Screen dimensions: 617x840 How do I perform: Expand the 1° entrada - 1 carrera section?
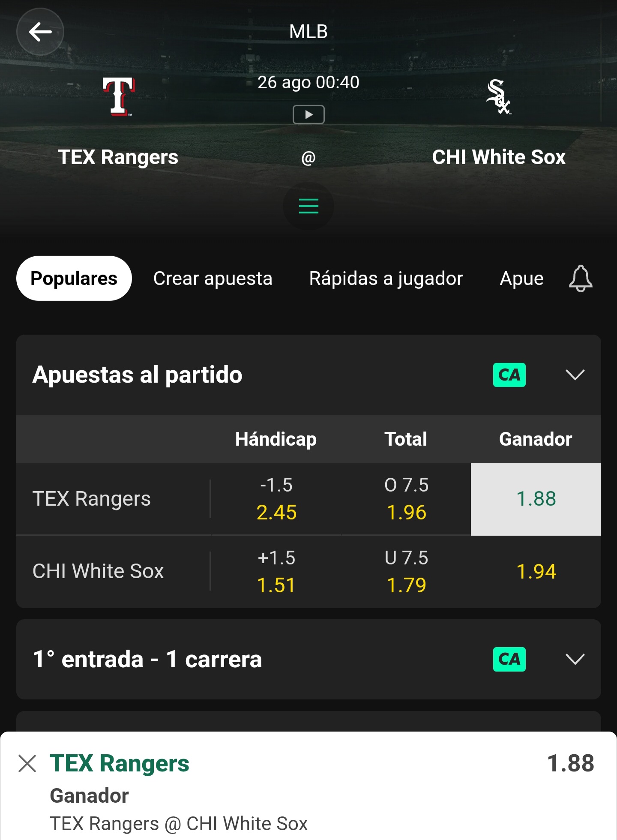pos(575,659)
